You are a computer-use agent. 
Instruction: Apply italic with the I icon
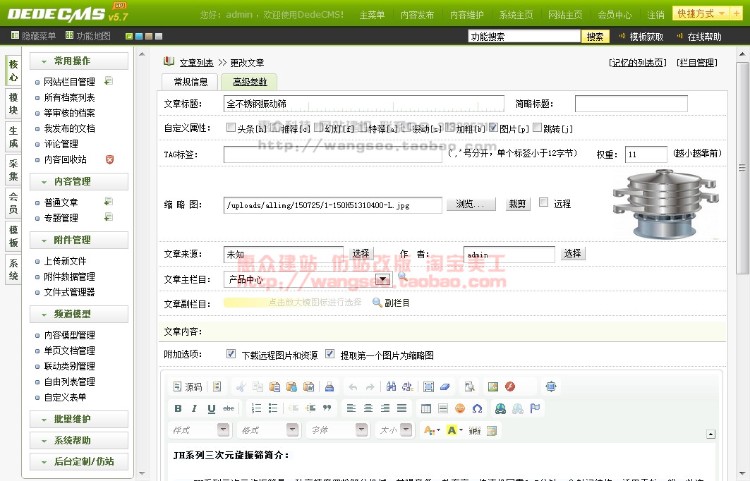point(194,408)
